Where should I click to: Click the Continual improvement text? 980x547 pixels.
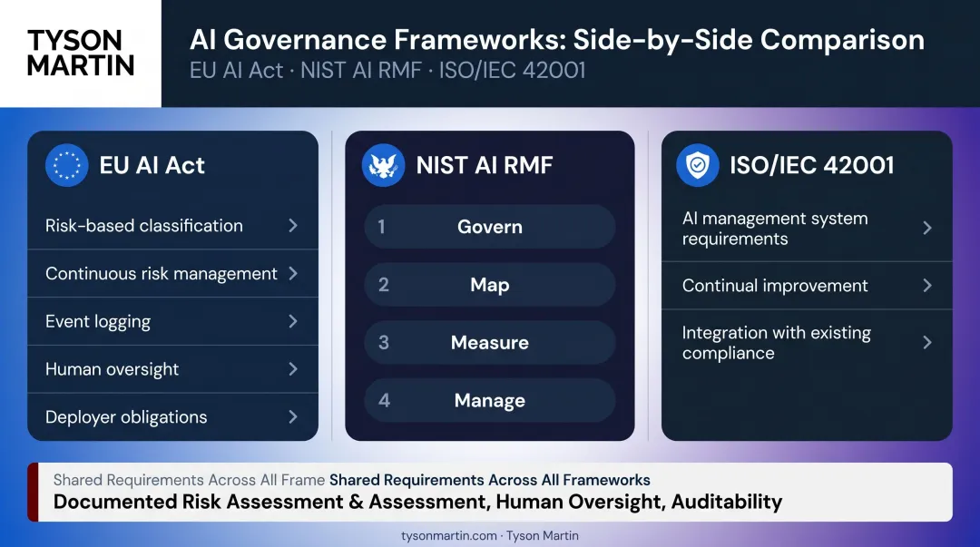coord(775,286)
